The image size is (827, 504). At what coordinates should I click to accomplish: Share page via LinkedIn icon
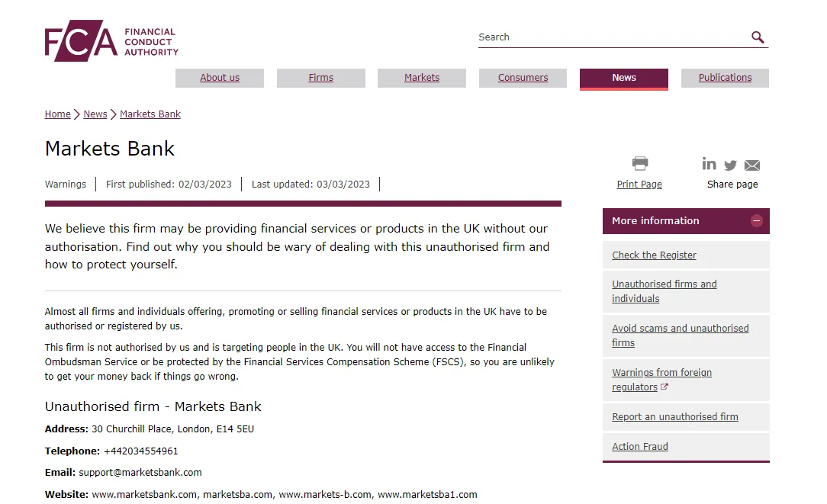tap(709, 164)
